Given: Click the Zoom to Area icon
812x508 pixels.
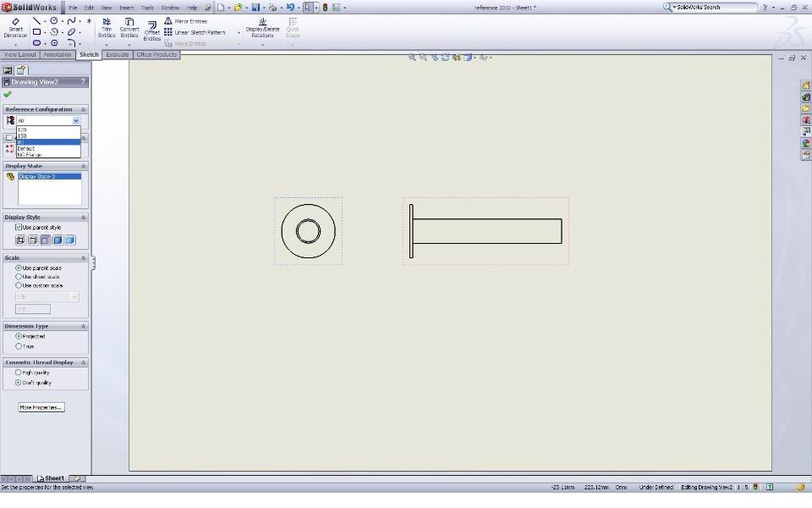Looking at the screenshot, I should pos(423,58).
